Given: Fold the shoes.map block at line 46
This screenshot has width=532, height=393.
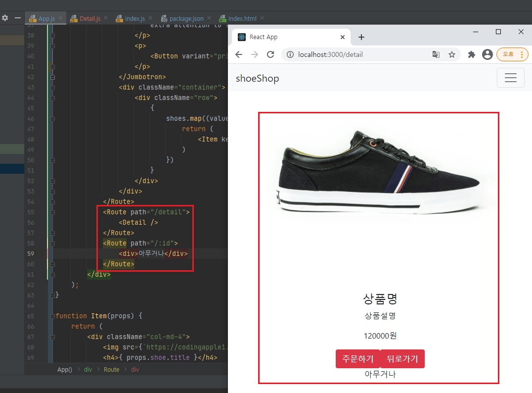Looking at the screenshot, I should pyautogui.click(x=52, y=119).
